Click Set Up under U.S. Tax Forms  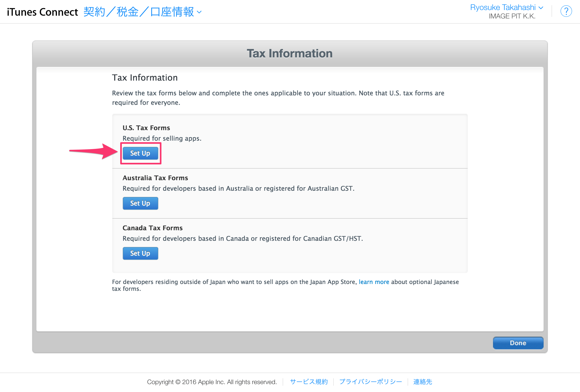[x=140, y=153]
